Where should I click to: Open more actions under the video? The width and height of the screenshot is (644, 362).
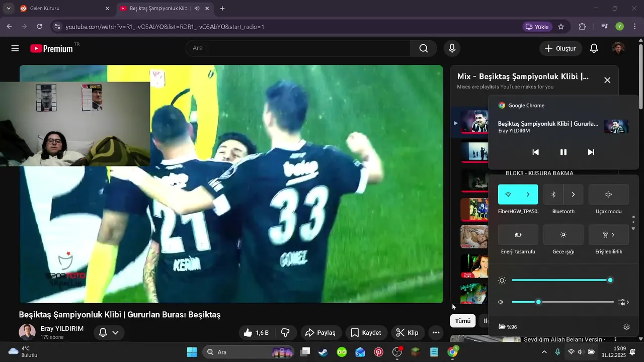(436, 332)
